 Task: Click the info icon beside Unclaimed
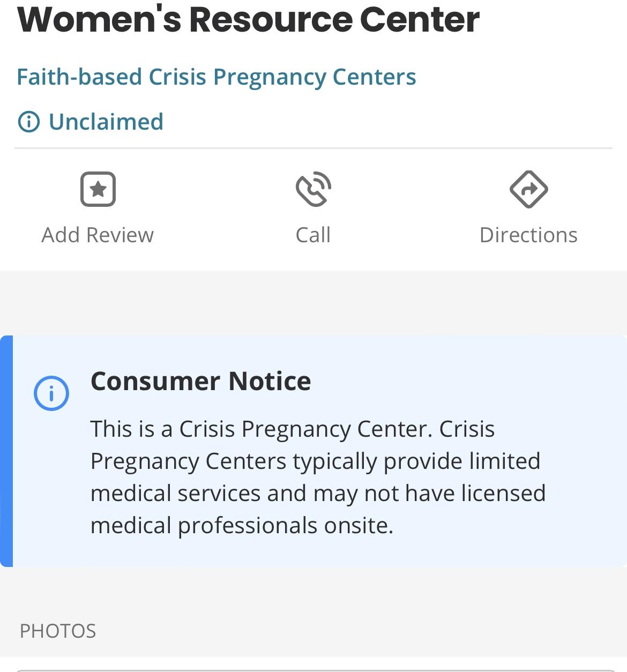[29, 122]
